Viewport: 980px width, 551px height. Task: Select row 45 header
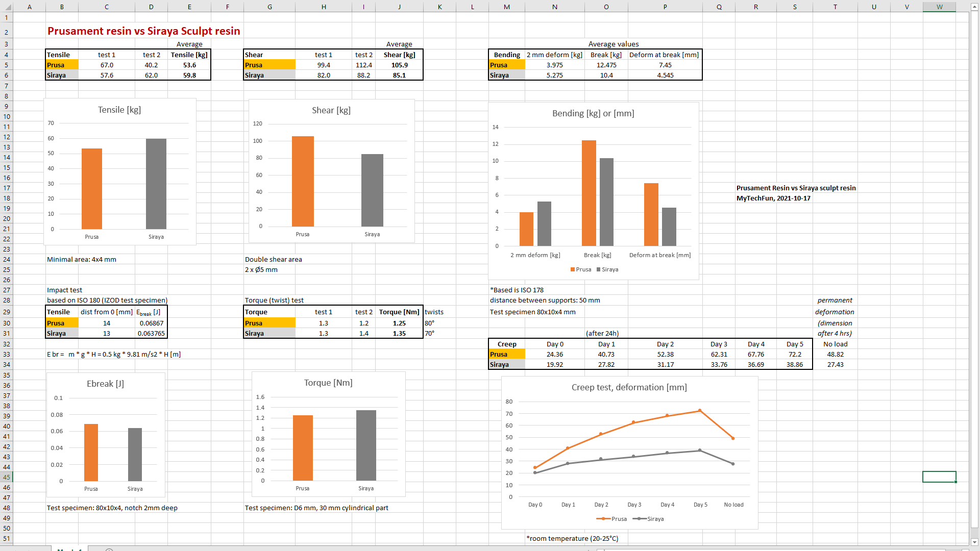(x=6, y=477)
